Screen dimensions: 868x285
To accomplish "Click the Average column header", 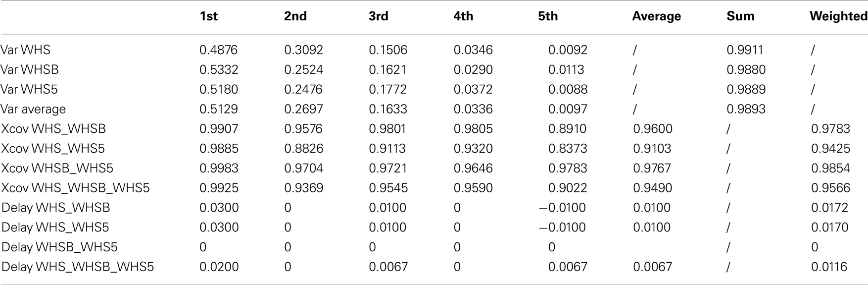I will tap(656, 16).
